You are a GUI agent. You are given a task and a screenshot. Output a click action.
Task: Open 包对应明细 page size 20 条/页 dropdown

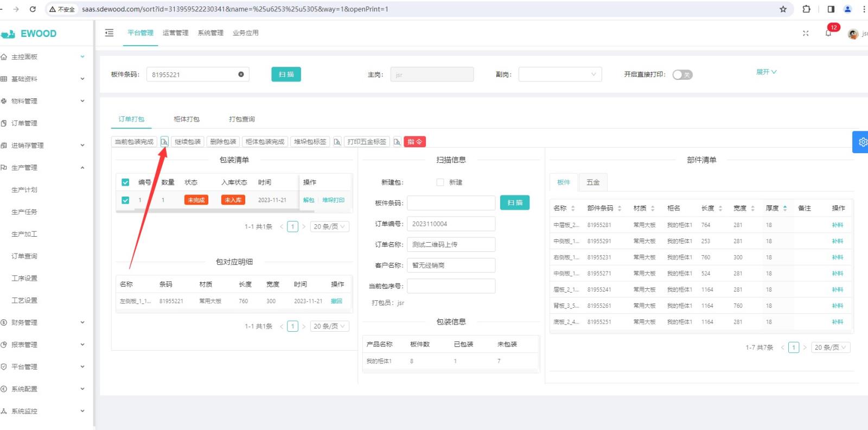(x=329, y=326)
